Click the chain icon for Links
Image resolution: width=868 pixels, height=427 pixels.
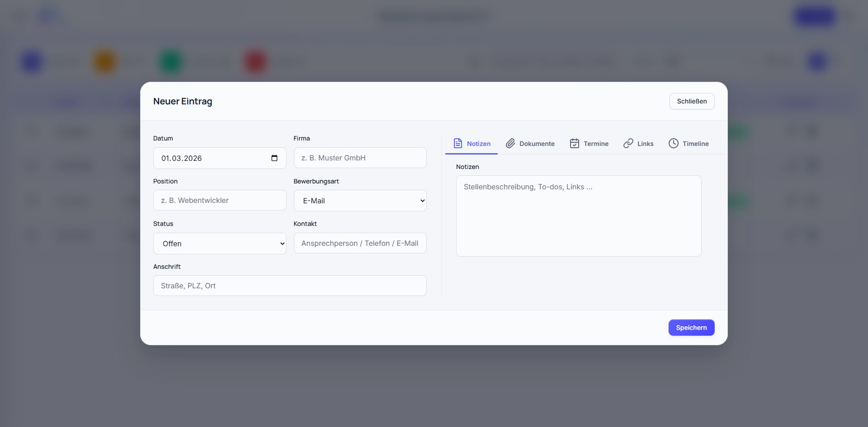click(628, 143)
